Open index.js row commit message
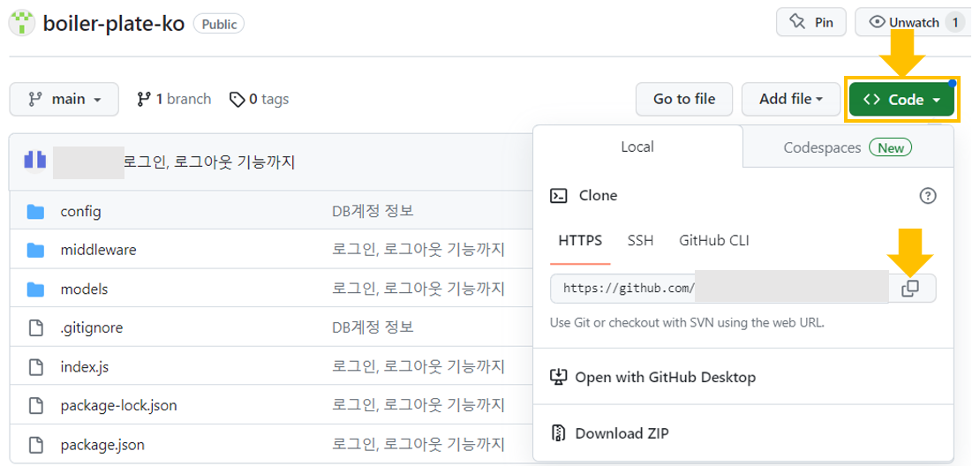 coord(418,366)
